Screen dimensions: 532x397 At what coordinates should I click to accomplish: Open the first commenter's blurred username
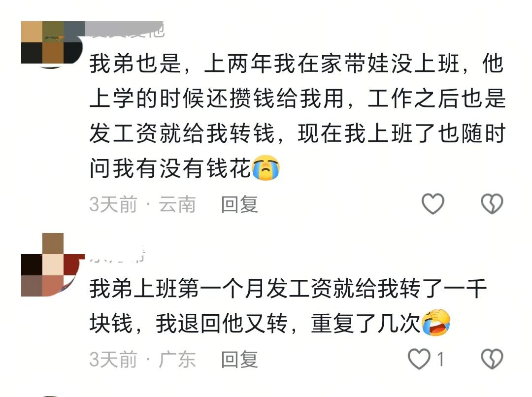click(125, 30)
